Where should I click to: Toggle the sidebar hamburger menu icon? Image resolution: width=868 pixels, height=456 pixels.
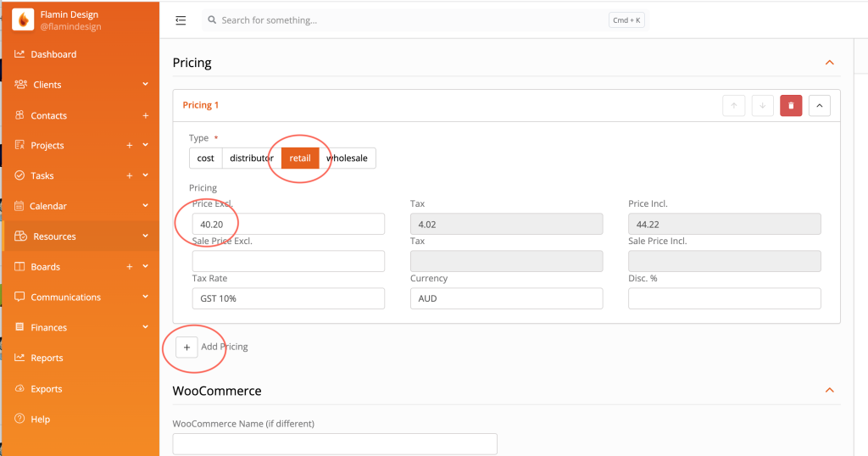coord(181,20)
